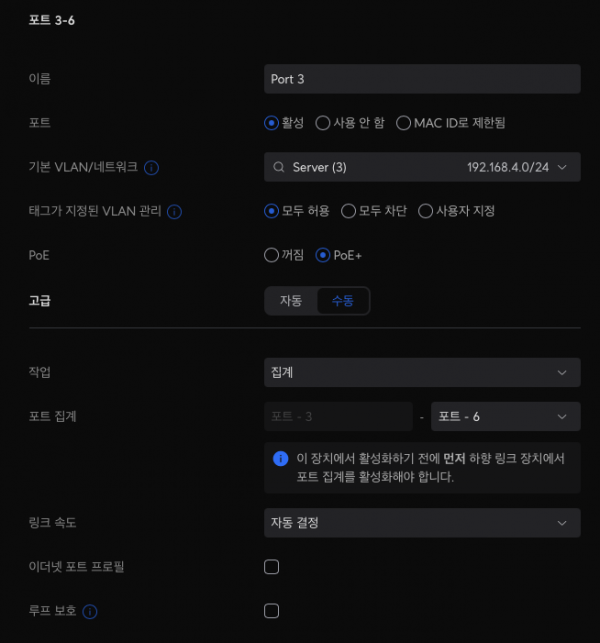
Task: Enable the 루프 보호 checkbox
Action: click(x=271, y=611)
